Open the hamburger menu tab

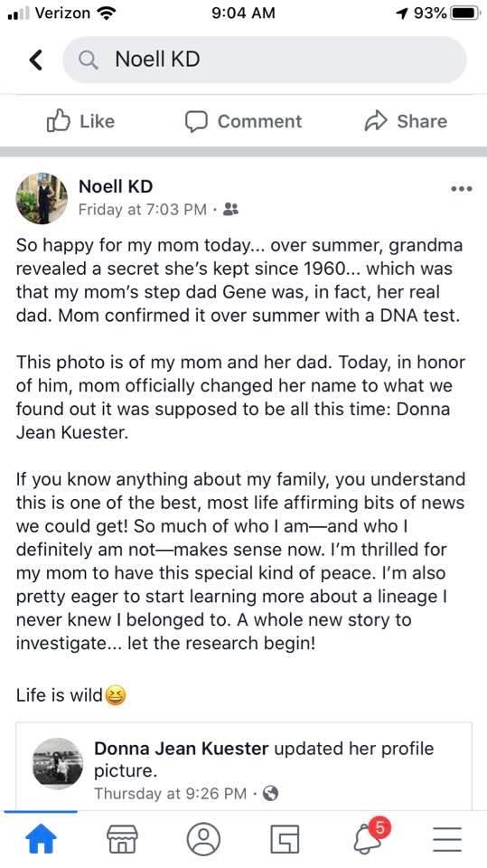click(447, 839)
